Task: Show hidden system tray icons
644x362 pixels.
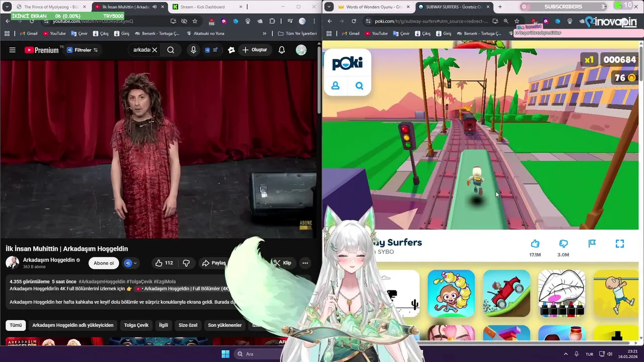Action: (x=565, y=354)
